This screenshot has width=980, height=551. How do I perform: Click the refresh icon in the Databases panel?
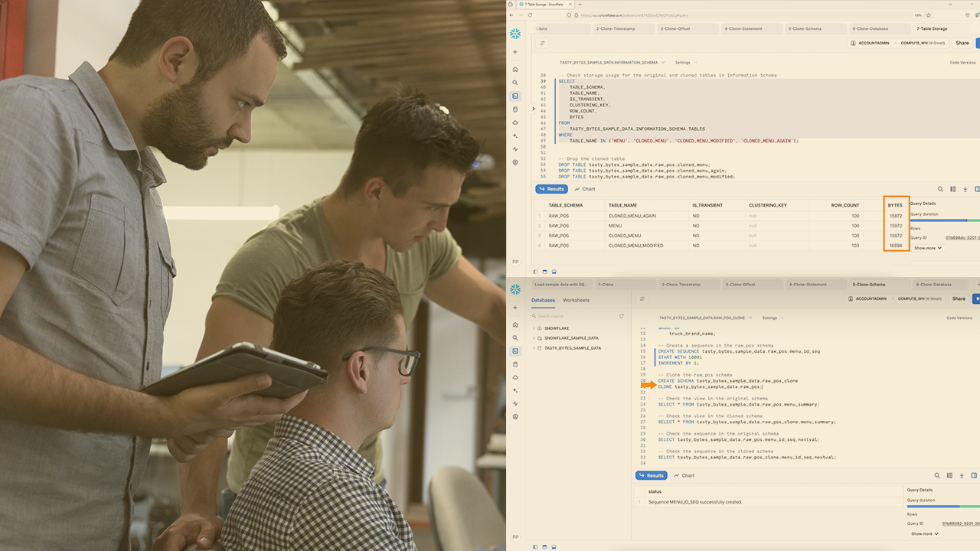point(621,315)
